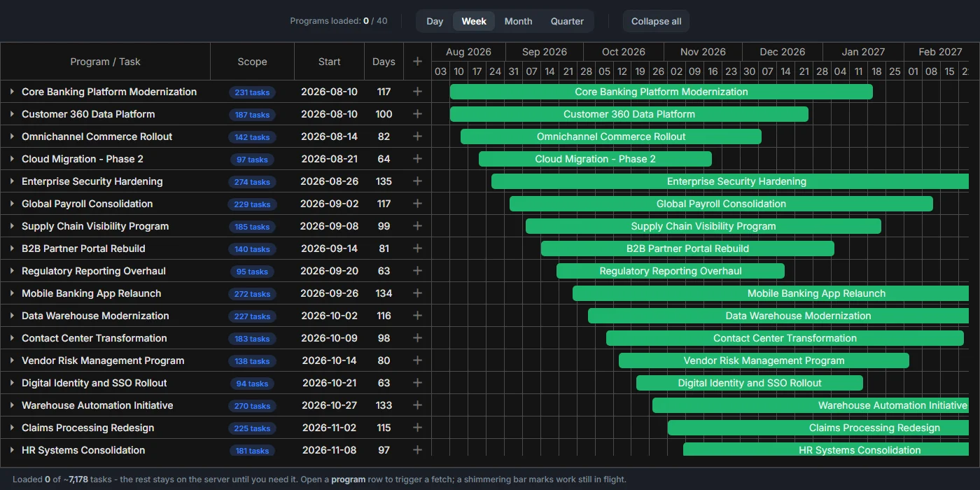Switch timeline to Quarter view

coord(567,21)
